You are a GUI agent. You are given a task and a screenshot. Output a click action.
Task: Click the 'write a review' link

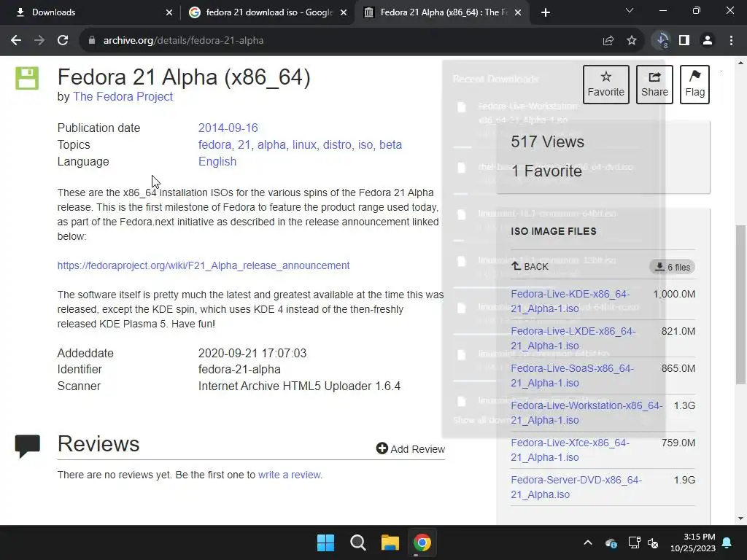coord(289,475)
